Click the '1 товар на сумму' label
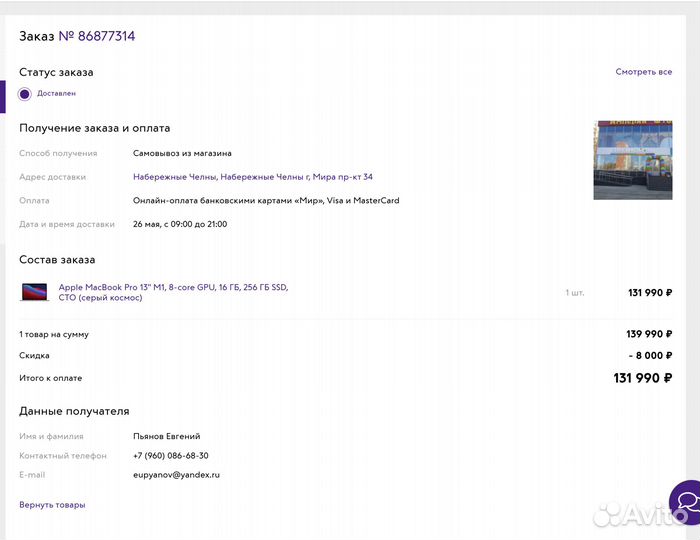Viewport: 700px width, 540px height. point(54,334)
